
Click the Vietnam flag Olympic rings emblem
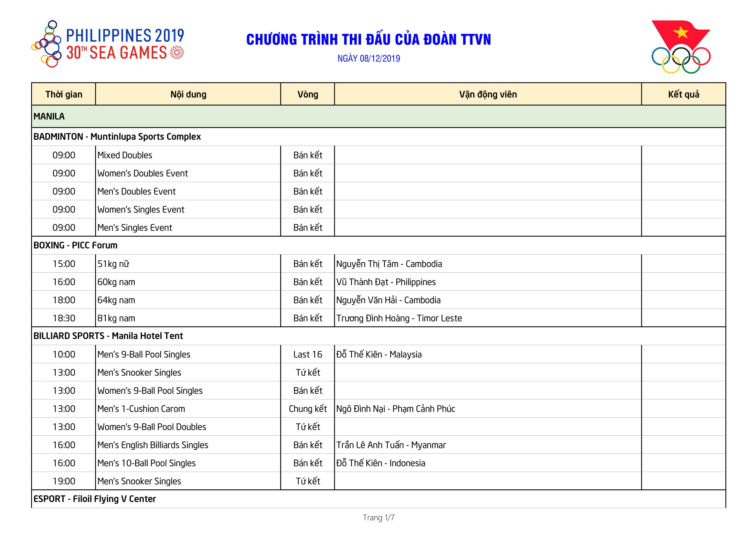click(x=681, y=47)
